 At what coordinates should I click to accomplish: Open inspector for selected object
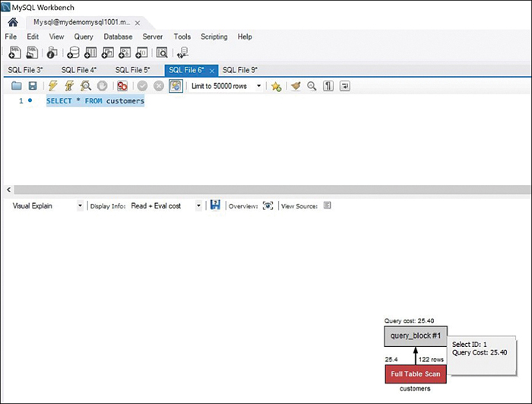(52, 52)
